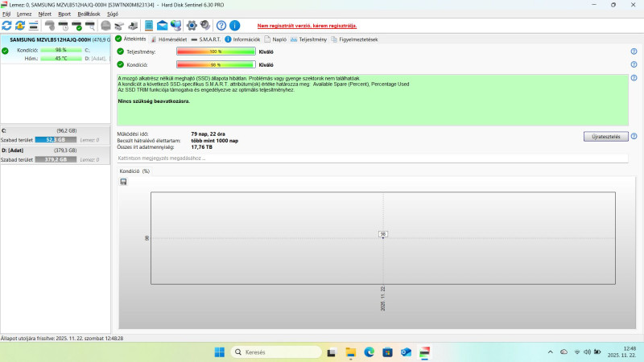Click the speaker sound toolbar icon
The width and height of the screenshot is (644, 362).
click(x=205, y=26)
